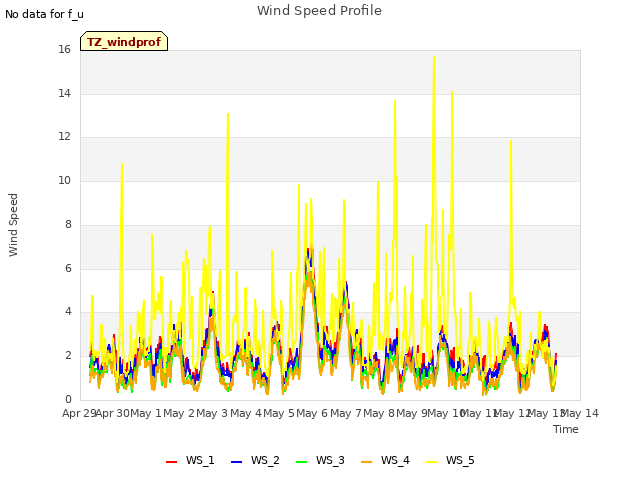Click the WS_3 green legend swatch

301,462
